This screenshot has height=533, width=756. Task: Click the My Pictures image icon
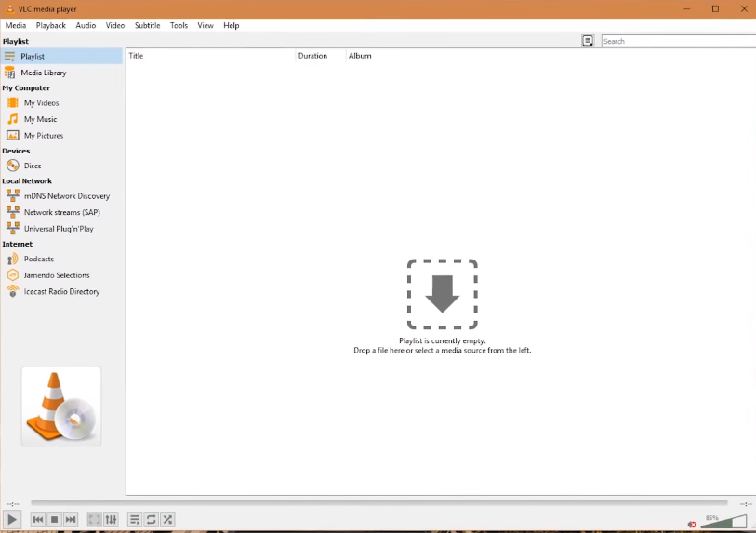[x=13, y=136]
